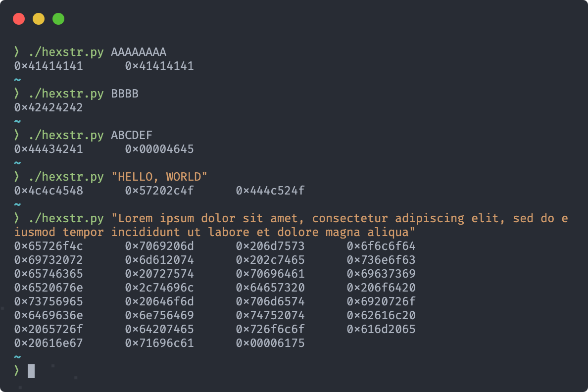Click the 0x65726f4c hex value

pos(49,246)
